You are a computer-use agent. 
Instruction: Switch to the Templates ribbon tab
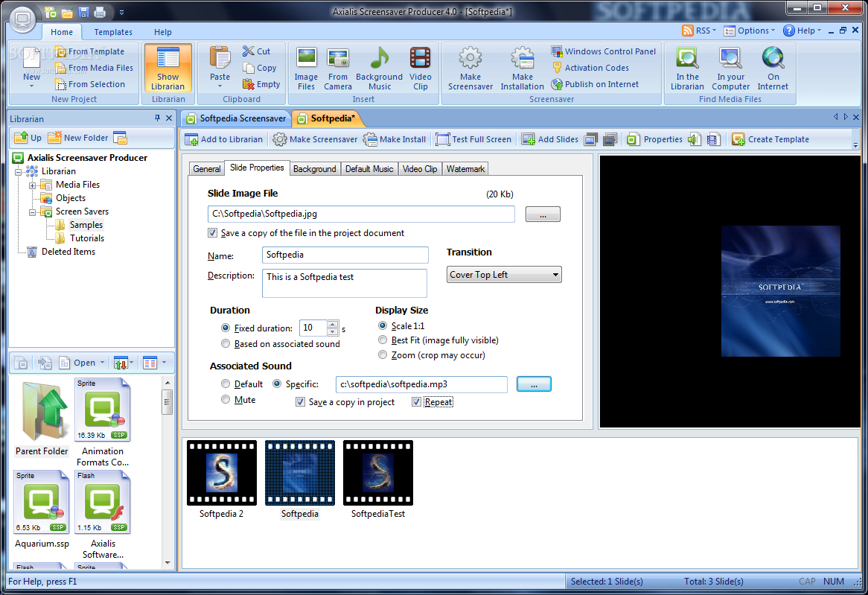pyautogui.click(x=113, y=32)
